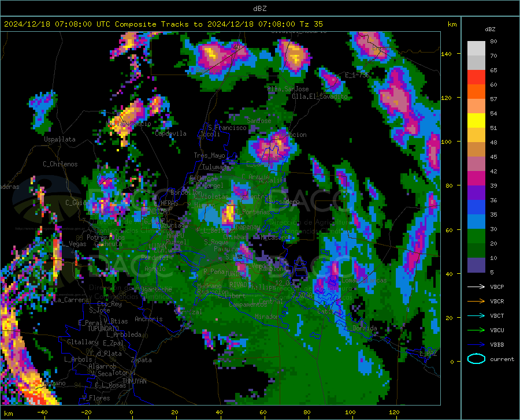Click the '5' value on the dBZ scale
This screenshot has height=420, width=520.
tap(492, 273)
